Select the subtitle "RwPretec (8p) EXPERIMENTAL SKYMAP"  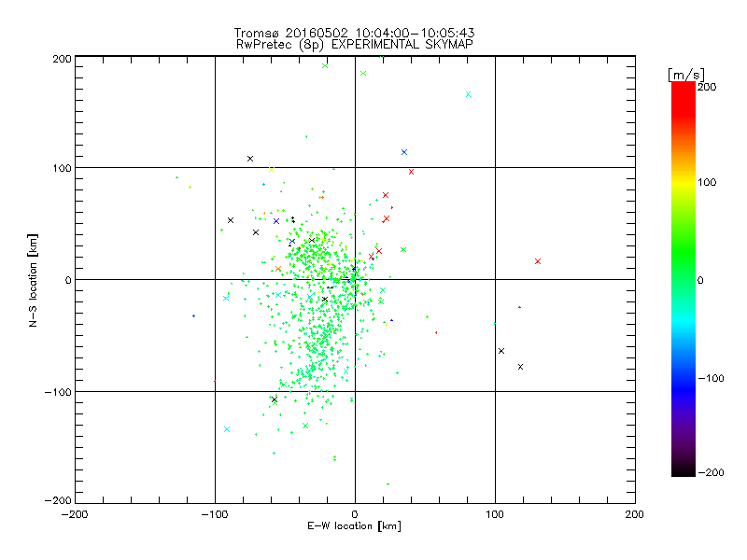tap(355, 45)
